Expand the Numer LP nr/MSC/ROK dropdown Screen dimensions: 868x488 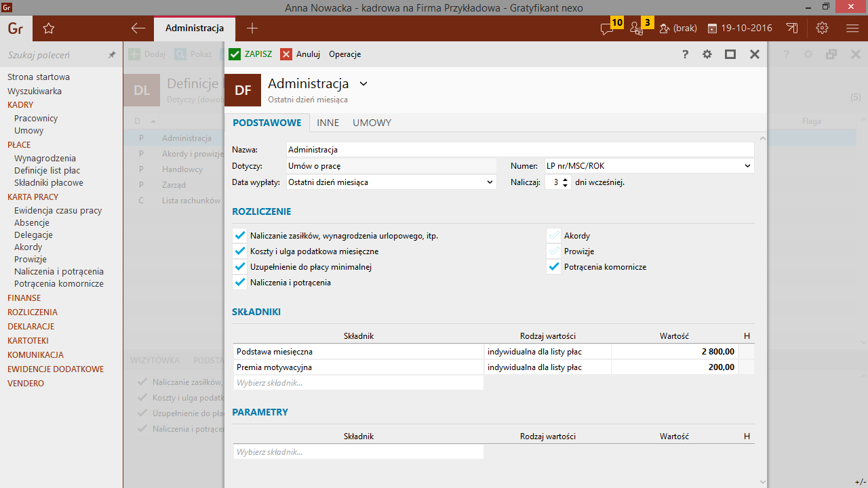coord(648,166)
